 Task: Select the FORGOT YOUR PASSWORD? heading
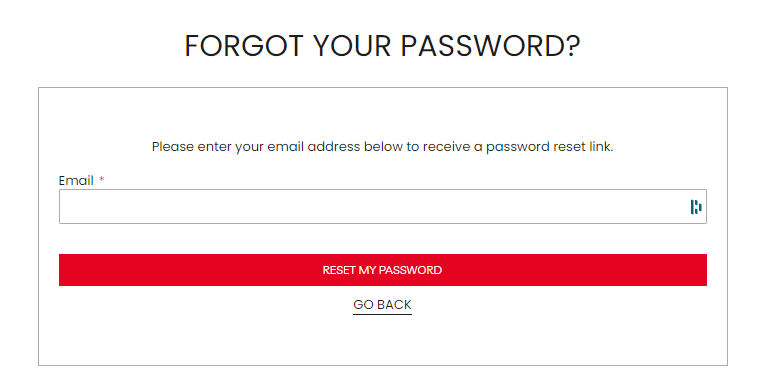[x=382, y=46]
